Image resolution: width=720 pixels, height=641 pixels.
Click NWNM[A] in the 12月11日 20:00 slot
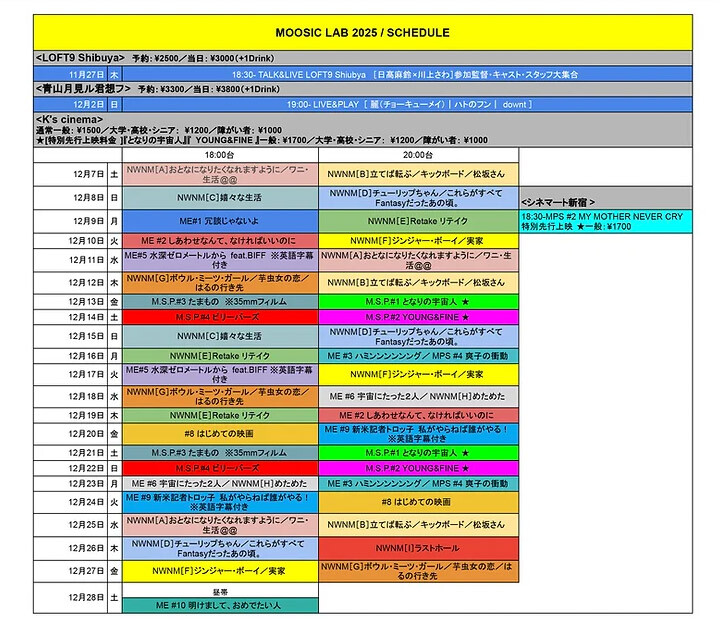point(418,260)
